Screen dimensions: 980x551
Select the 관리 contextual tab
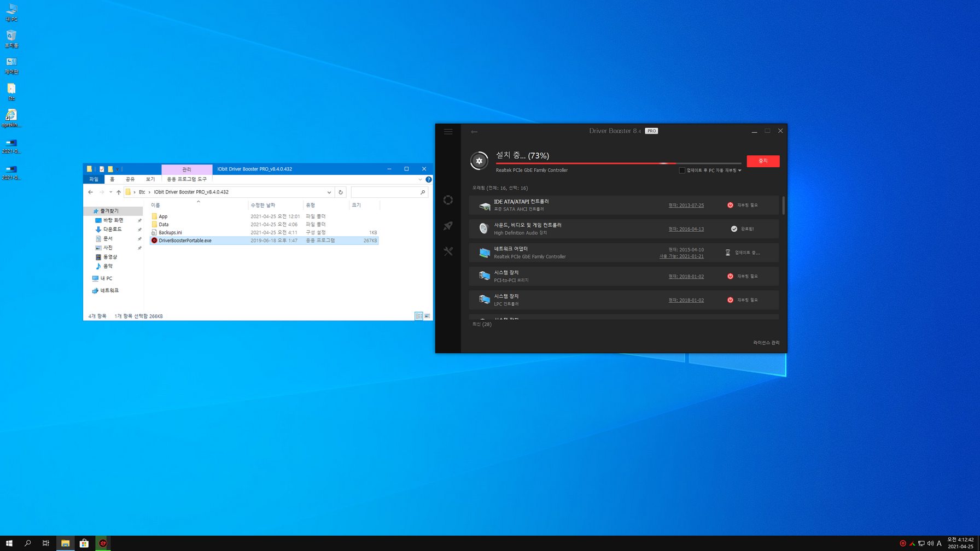pos(186,169)
